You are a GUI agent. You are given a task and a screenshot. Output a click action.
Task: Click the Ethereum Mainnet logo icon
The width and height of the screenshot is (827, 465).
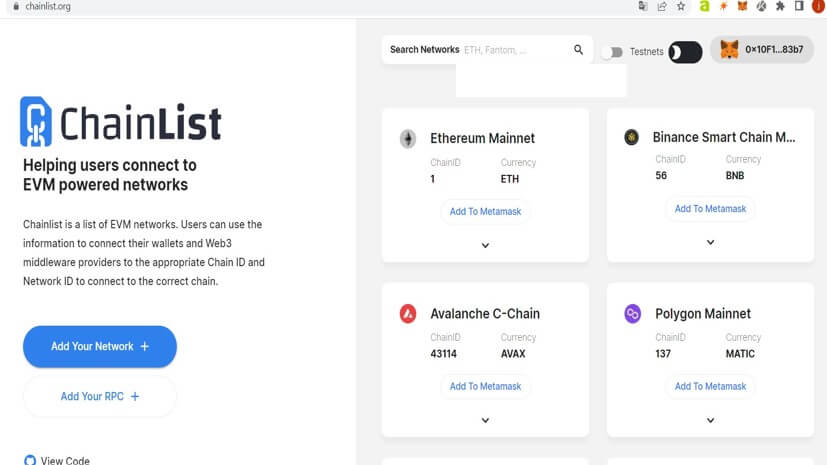408,139
